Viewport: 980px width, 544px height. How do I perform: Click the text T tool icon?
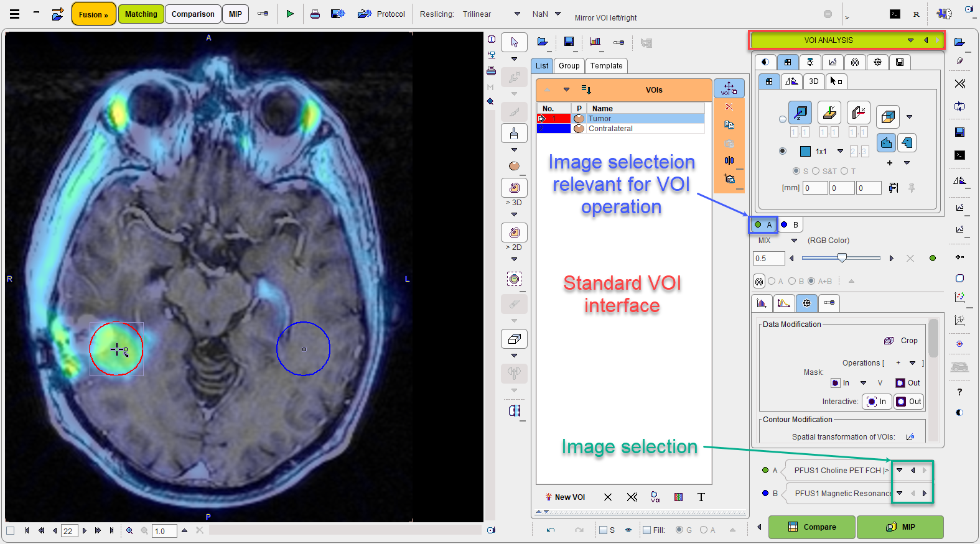point(701,497)
